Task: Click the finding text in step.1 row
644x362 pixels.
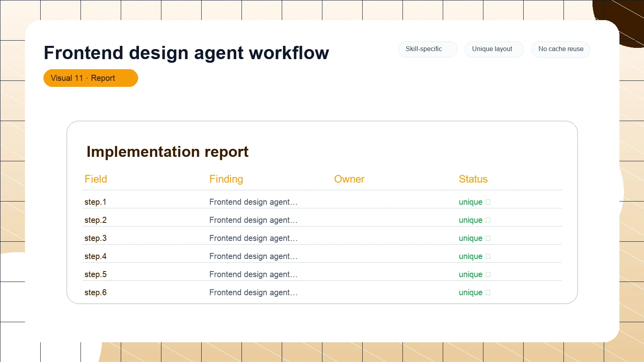Action: pyautogui.click(x=254, y=202)
